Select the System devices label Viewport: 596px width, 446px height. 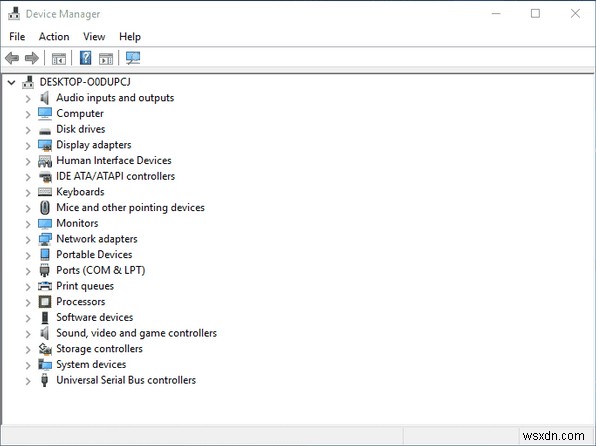tap(91, 364)
